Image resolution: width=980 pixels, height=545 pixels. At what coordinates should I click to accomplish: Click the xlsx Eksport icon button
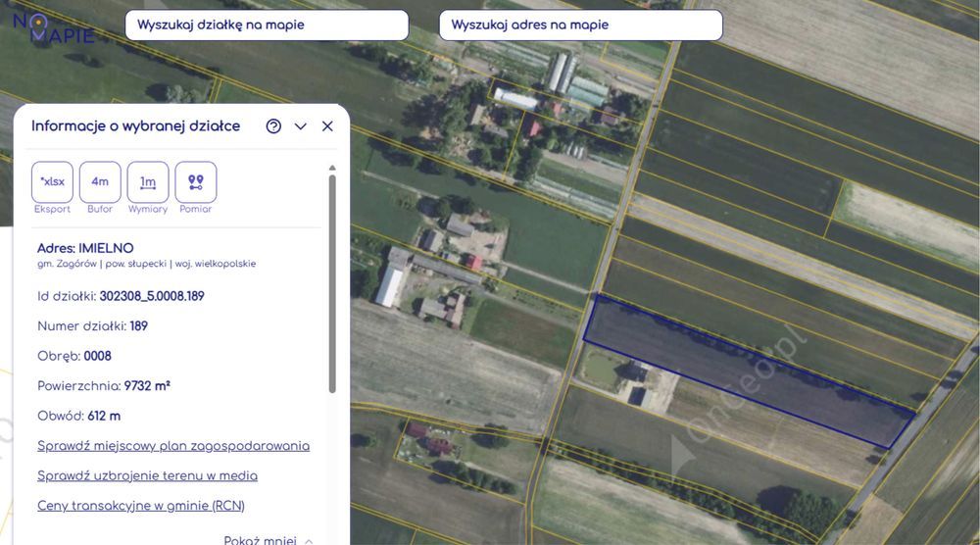pyautogui.click(x=53, y=182)
